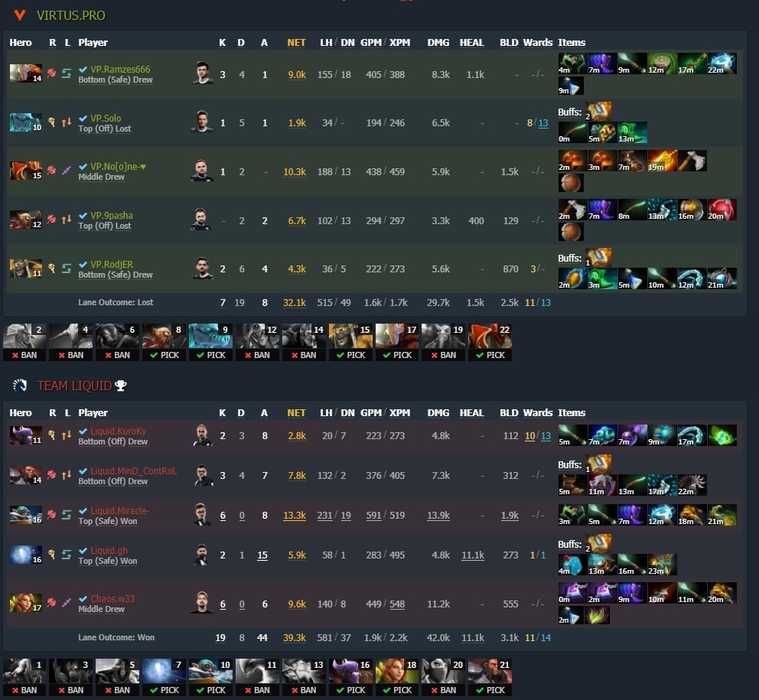Click VP.Ramzes666's hero portrait icon

point(26,73)
